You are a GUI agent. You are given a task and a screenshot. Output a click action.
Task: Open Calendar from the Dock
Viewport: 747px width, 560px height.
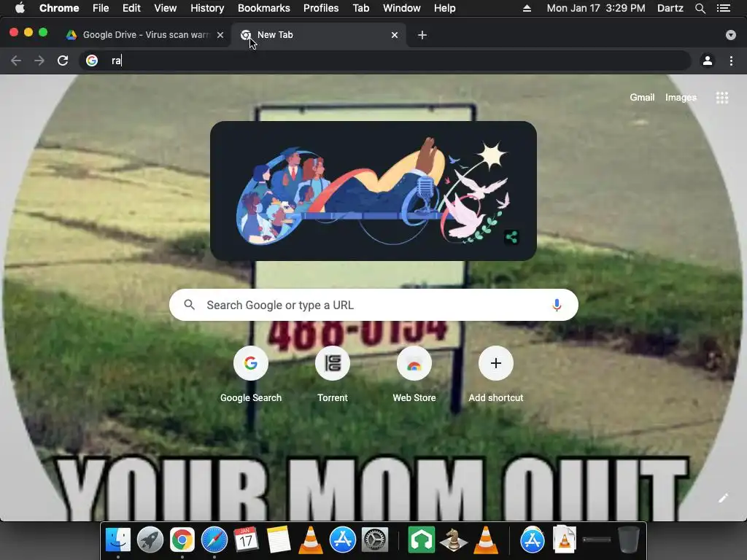[246, 540]
